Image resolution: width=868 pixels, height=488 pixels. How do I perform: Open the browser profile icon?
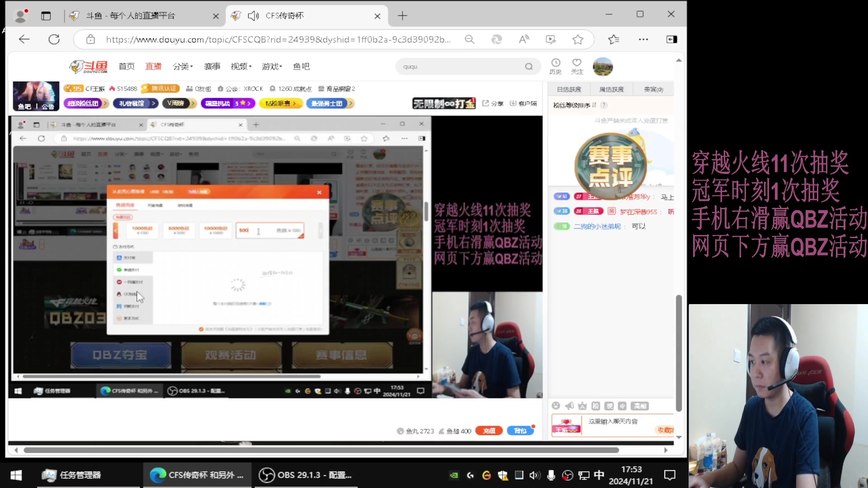pos(21,16)
